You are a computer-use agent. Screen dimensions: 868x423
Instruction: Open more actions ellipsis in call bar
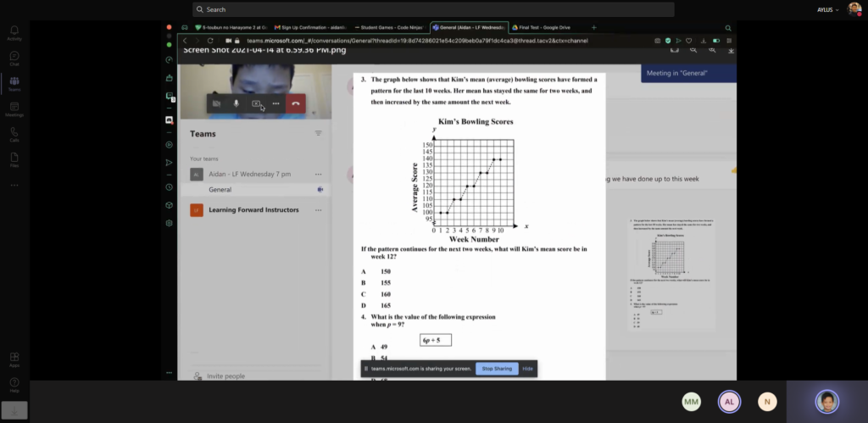tap(275, 103)
